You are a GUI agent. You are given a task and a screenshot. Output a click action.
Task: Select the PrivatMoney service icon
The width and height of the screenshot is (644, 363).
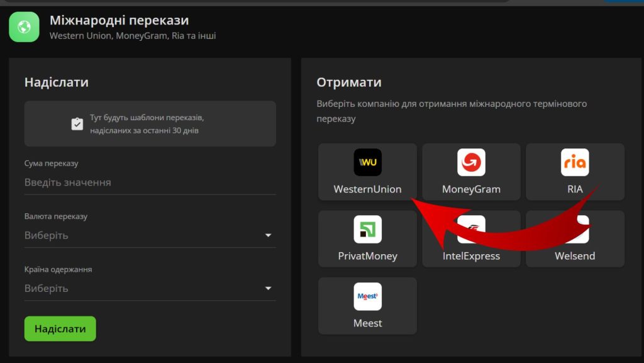(x=367, y=229)
